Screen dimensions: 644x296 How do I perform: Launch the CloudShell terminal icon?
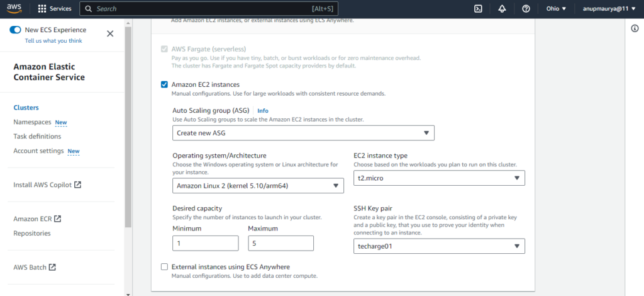click(x=478, y=9)
